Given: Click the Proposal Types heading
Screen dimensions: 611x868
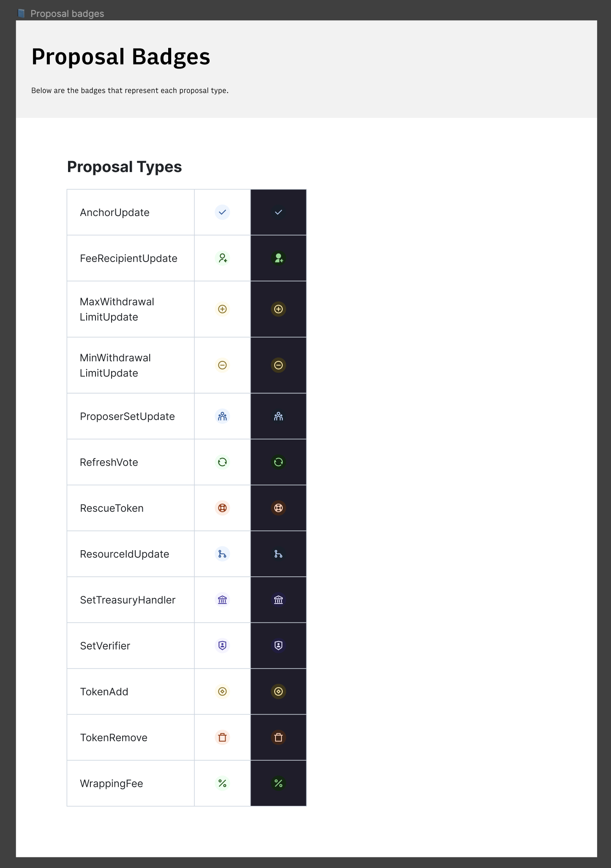Looking at the screenshot, I should point(125,167).
